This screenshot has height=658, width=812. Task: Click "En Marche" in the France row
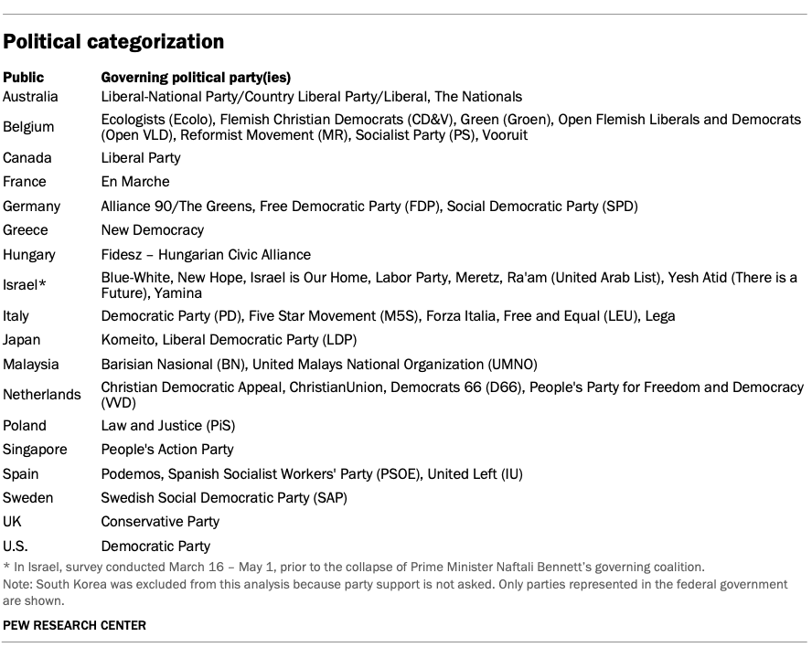coord(135,182)
